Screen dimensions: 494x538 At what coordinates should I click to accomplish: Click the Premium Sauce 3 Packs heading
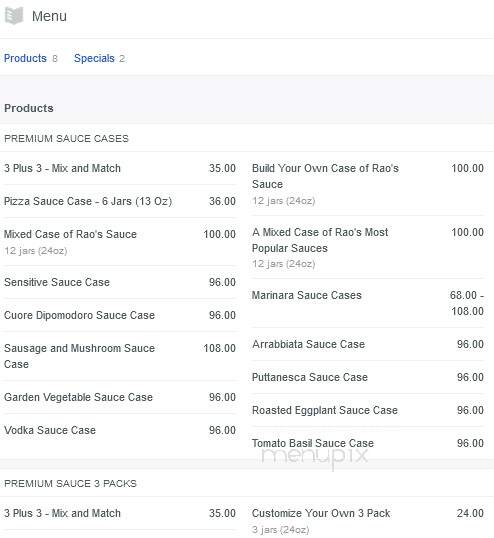pos(70,484)
